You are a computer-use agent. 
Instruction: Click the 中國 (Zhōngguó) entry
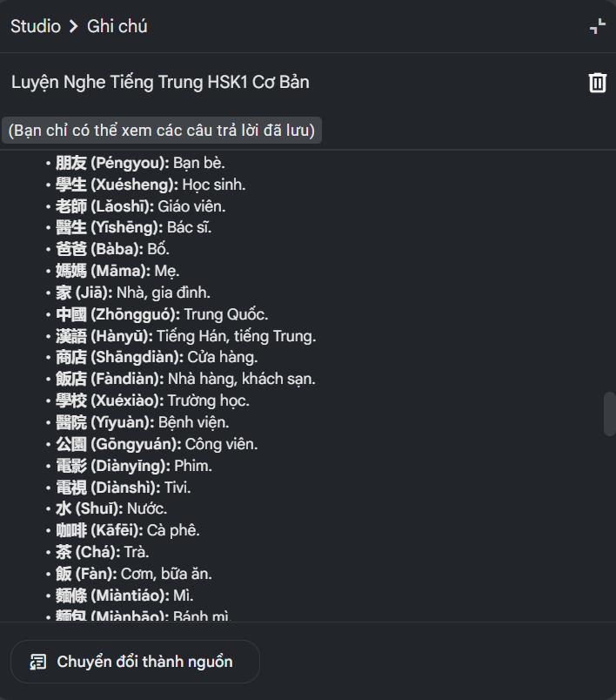point(162,314)
